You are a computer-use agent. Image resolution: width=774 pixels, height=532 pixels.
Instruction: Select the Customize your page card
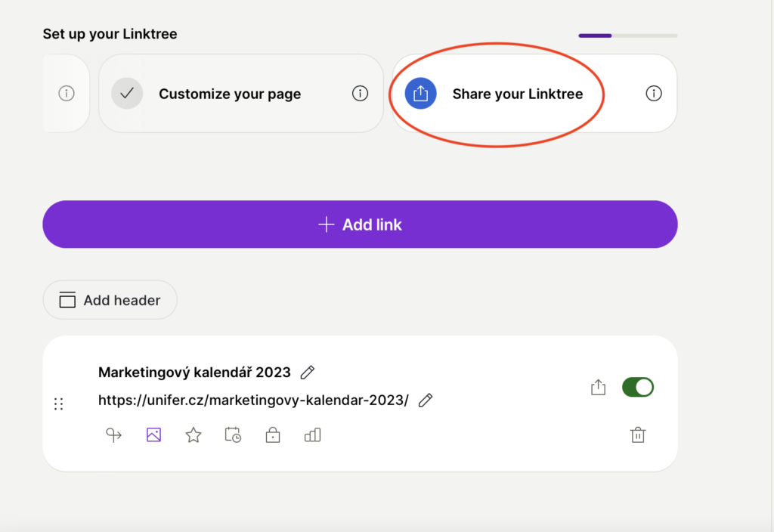click(230, 94)
